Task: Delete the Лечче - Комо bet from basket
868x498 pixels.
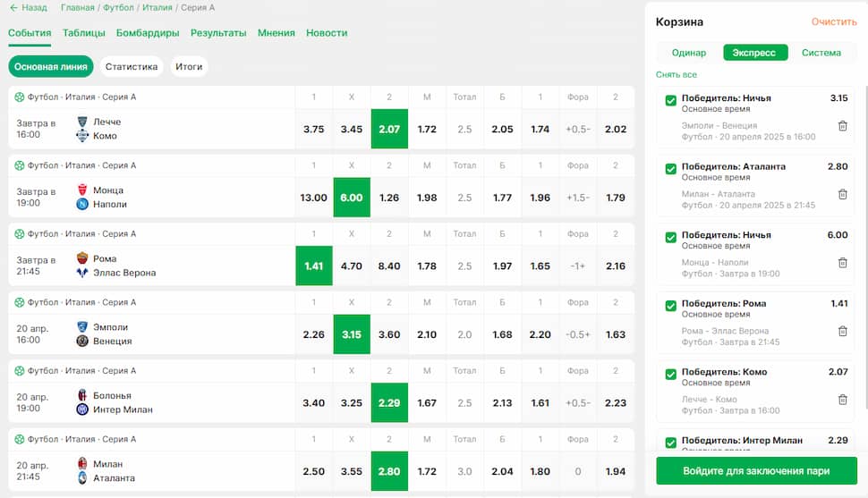Action: pyautogui.click(x=843, y=400)
